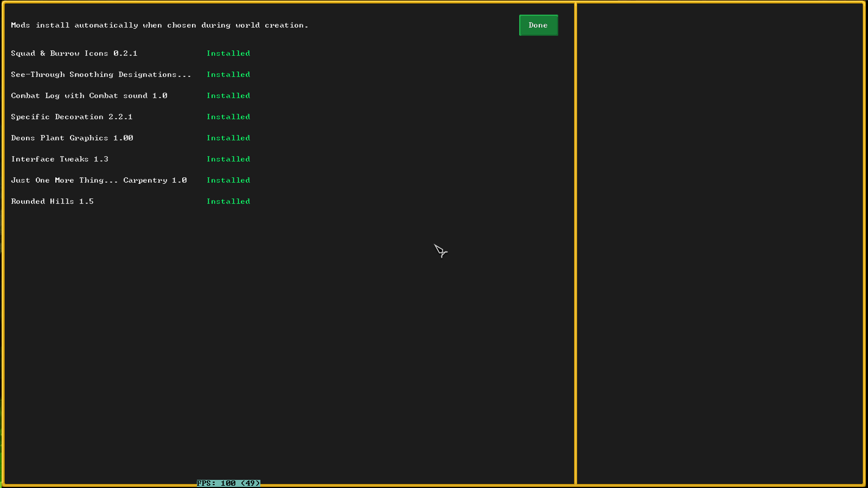Viewport: 868px width, 488px height.
Task: Click Installed status for Deons Plant Graphics
Action: (228, 138)
